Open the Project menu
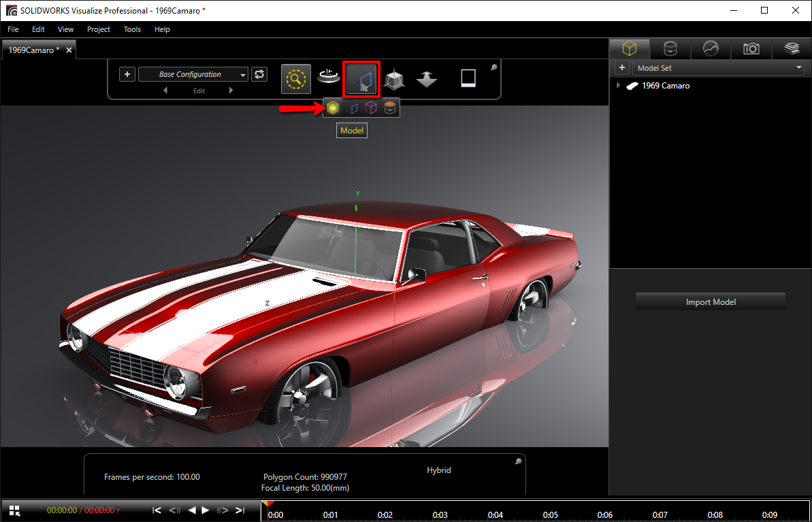Image resolution: width=812 pixels, height=522 pixels. point(99,29)
